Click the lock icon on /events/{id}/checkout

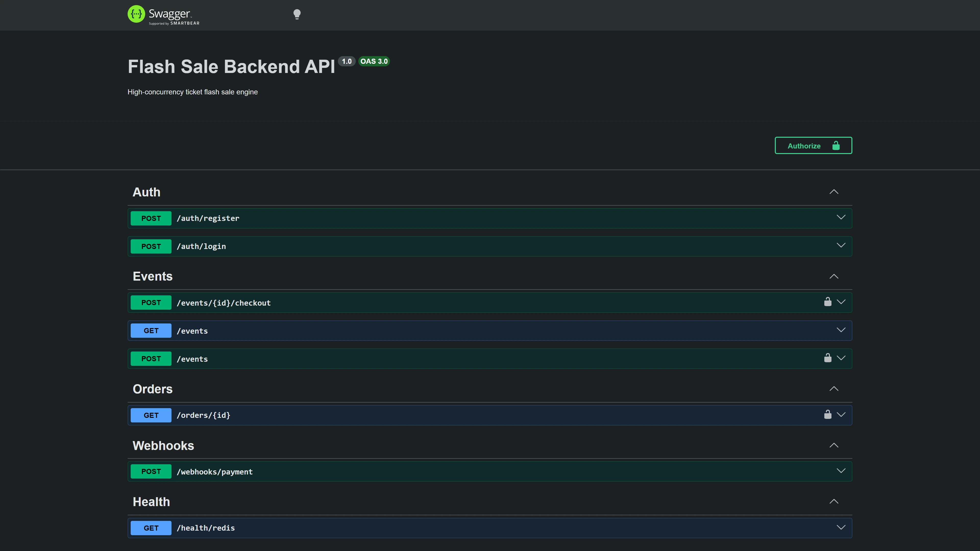[x=827, y=302]
